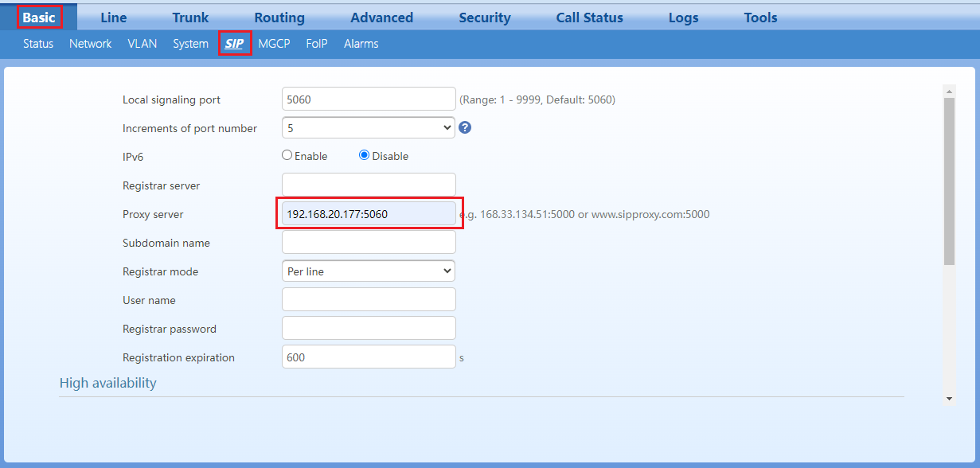Click the Proxy server input field

tap(368, 214)
